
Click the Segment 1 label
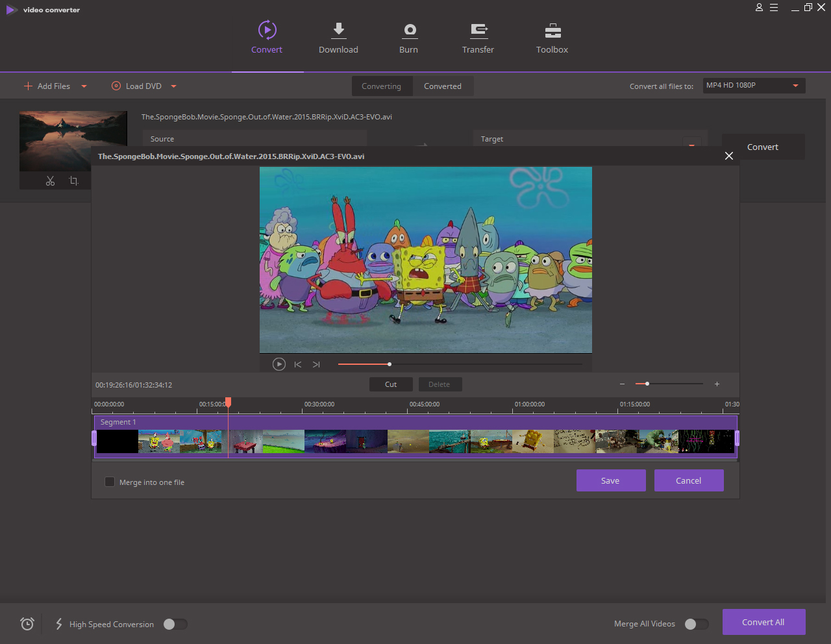118,422
